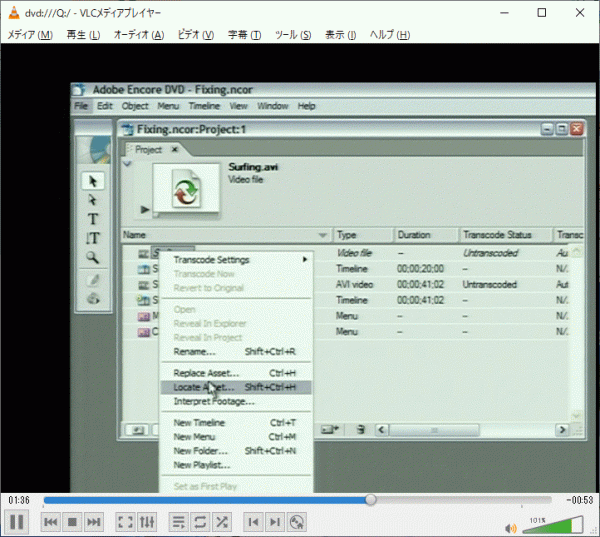
Task: Open the メディア (M) menu
Action: point(30,35)
